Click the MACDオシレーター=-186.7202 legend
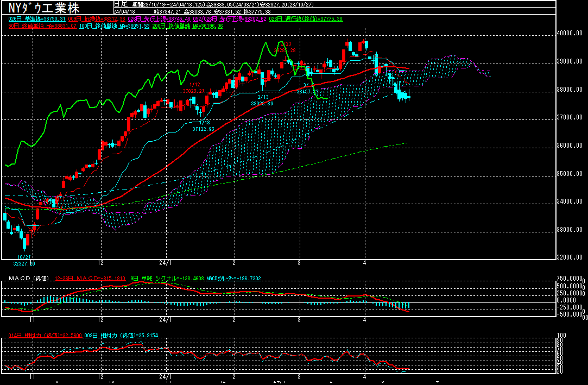This screenshot has width=588, height=385. coord(233,279)
